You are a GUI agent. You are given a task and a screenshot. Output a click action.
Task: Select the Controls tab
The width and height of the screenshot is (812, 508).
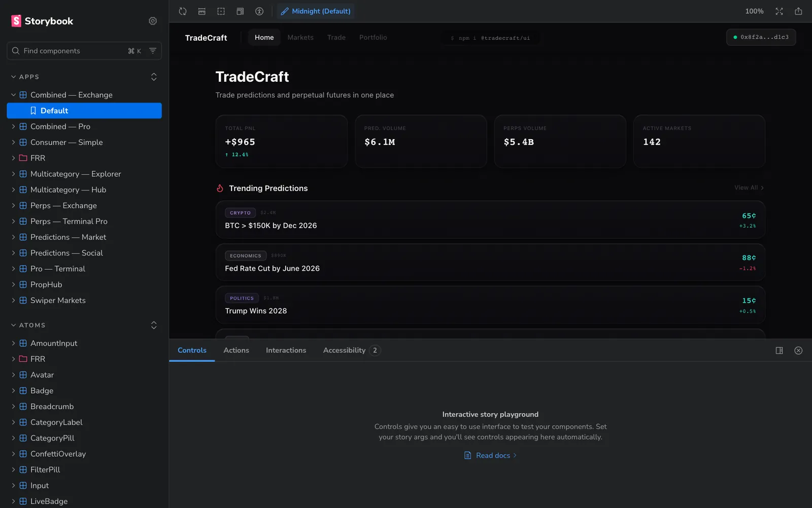[x=192, y=351]
